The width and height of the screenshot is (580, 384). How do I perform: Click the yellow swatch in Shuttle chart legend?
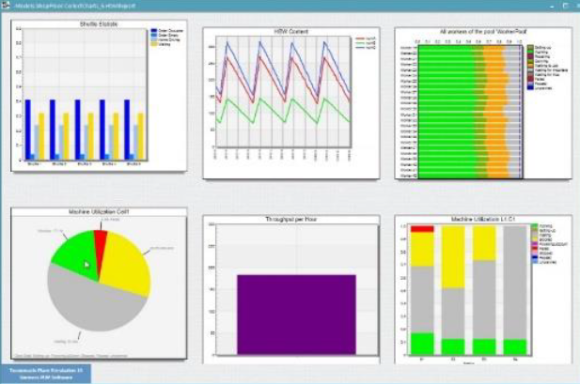(154, 44)
